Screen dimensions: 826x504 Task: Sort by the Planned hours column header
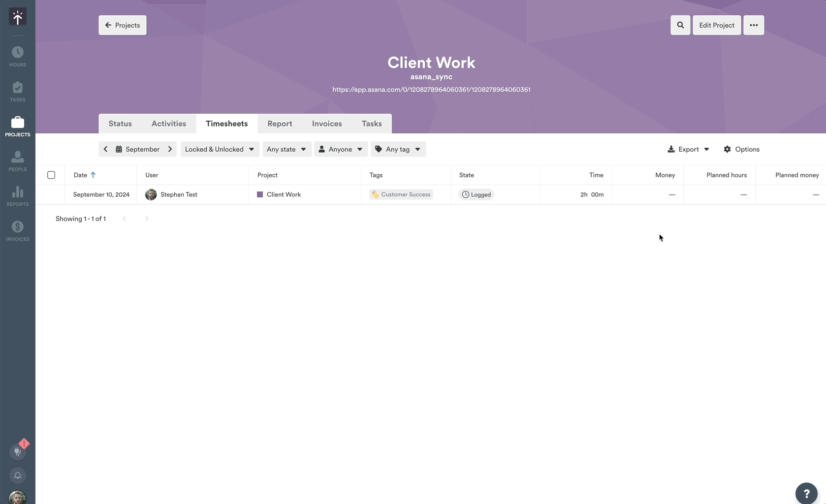pos(727,175)
